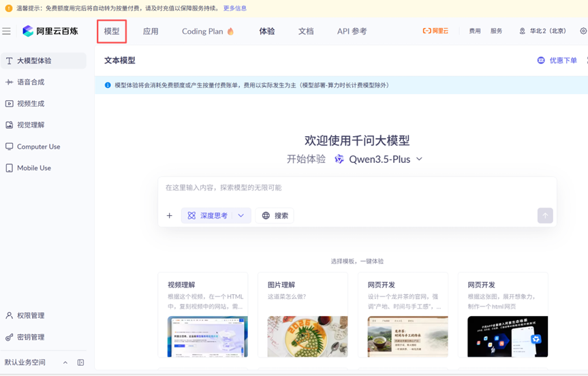
Task: Click the settings icon at top right
Action: pos(583,31)
